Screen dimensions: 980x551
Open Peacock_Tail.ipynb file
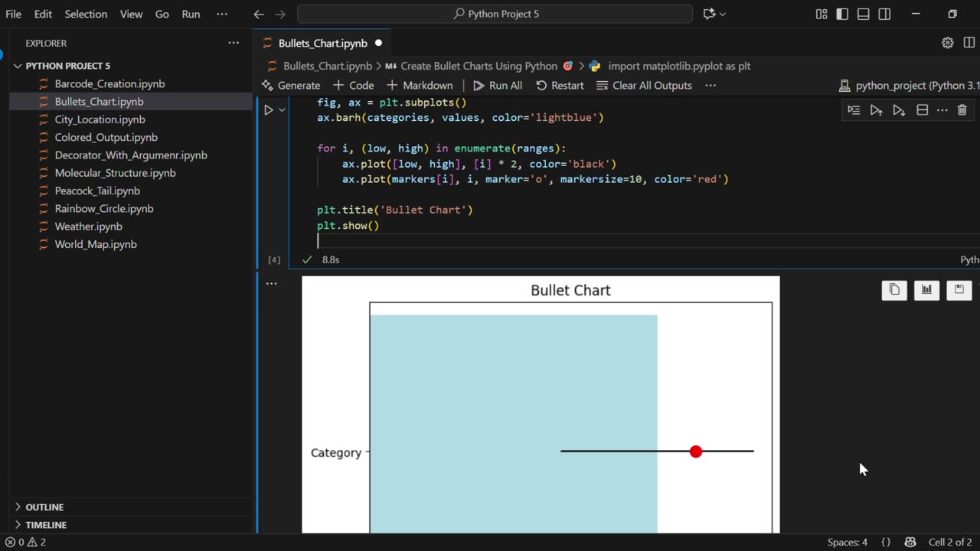pyautogui.click(x=97, y=191)
